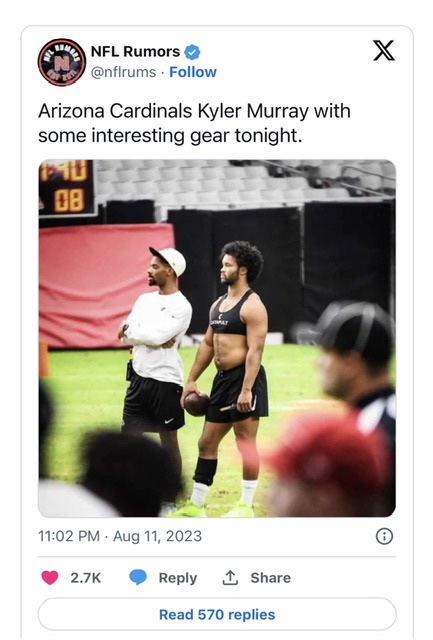Click the Kyler Murray tweet text
The width and height of the screenshot is (433, 640).
pos(194,123)
